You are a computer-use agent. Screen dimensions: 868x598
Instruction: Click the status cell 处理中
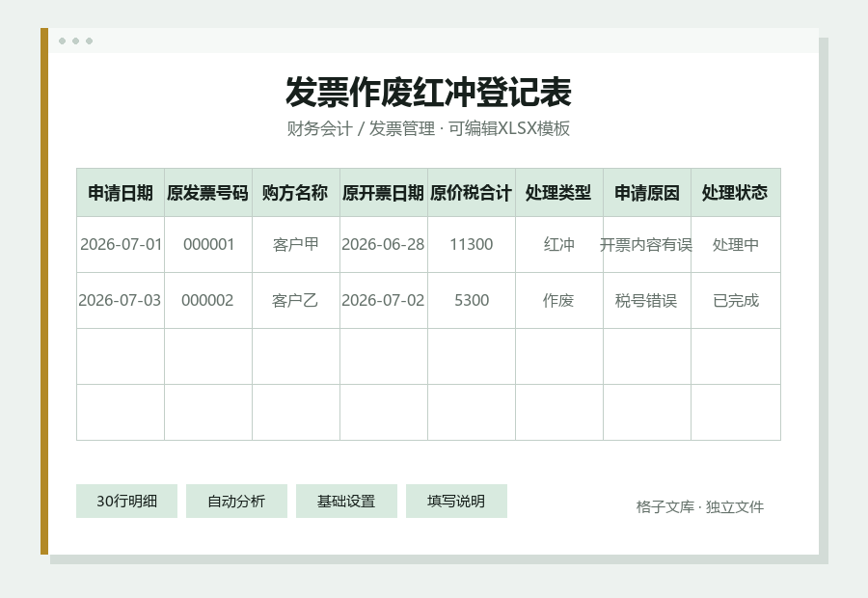736,244
